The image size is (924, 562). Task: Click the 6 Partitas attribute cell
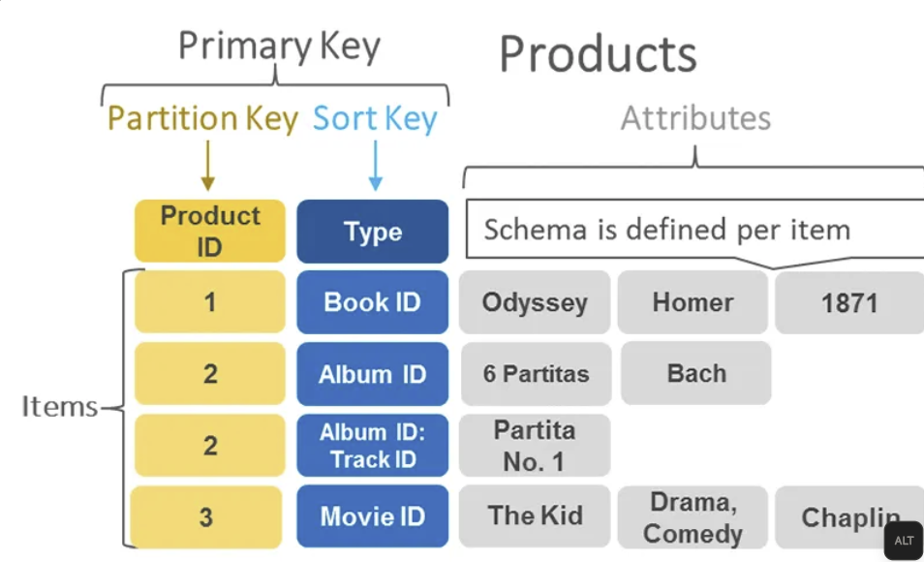click(536, 374)
